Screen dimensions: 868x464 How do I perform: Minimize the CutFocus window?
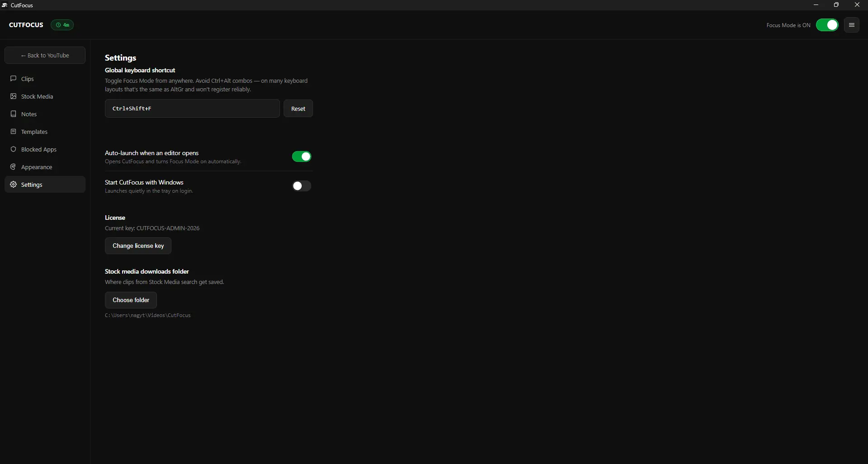click(816, 5)
